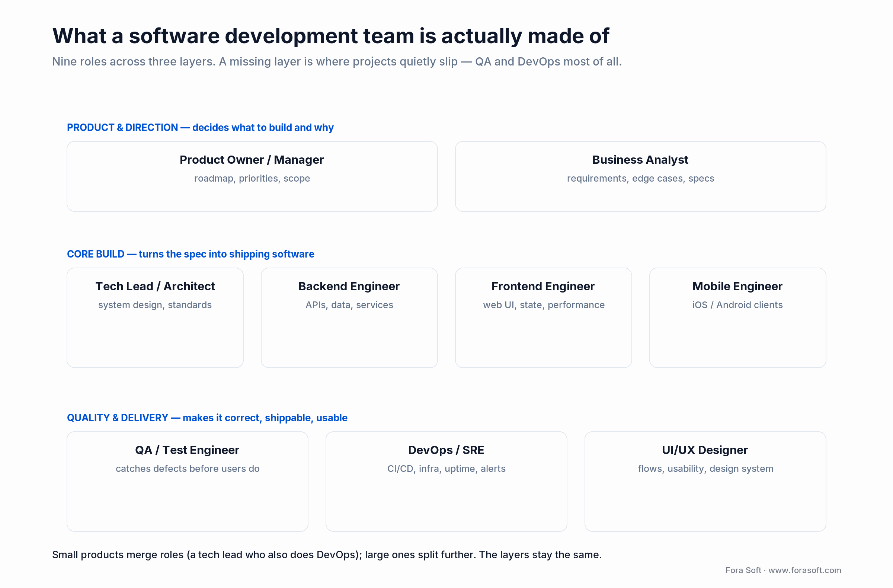Click 'system design, standards' description

155,305
